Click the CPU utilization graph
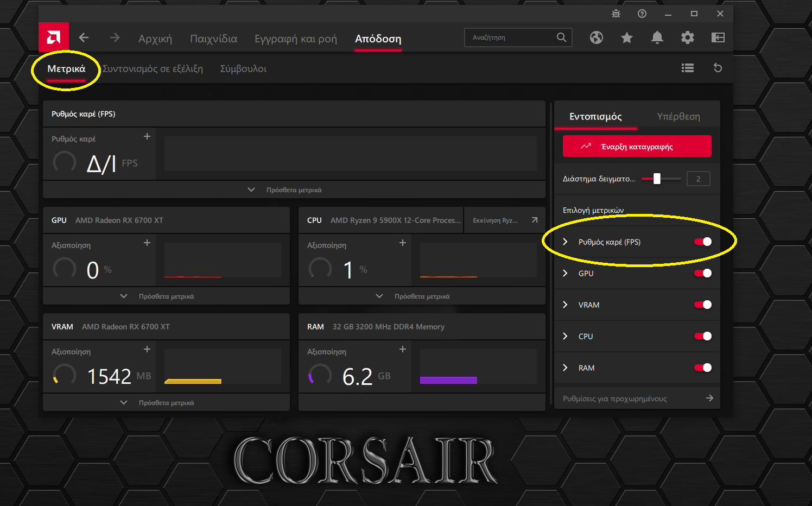 (x=478, y=260)
